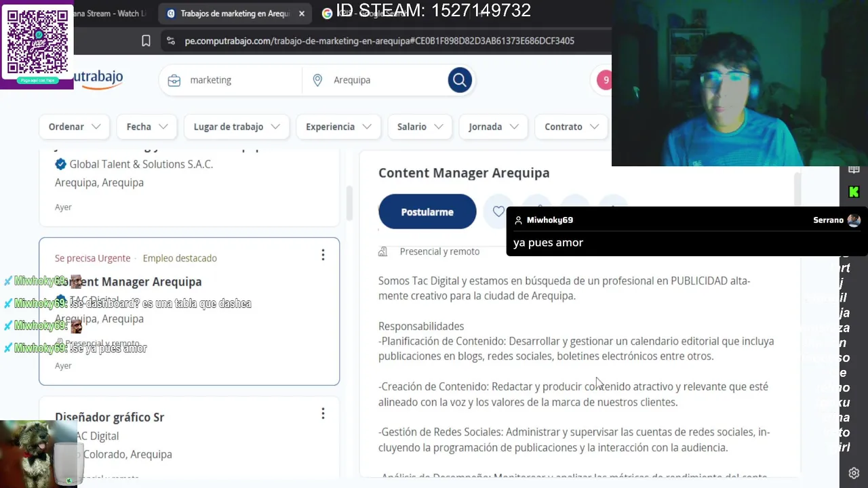Screen dimensions: 868x488
Task: Open the Lugar de trabajo filter
Action: click(x=237, y=127)
